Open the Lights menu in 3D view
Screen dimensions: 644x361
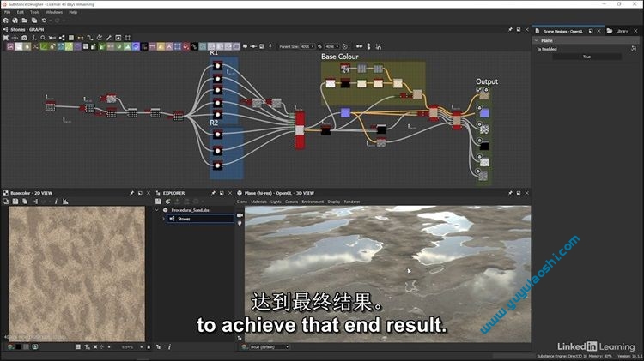[x=276, y=202]
